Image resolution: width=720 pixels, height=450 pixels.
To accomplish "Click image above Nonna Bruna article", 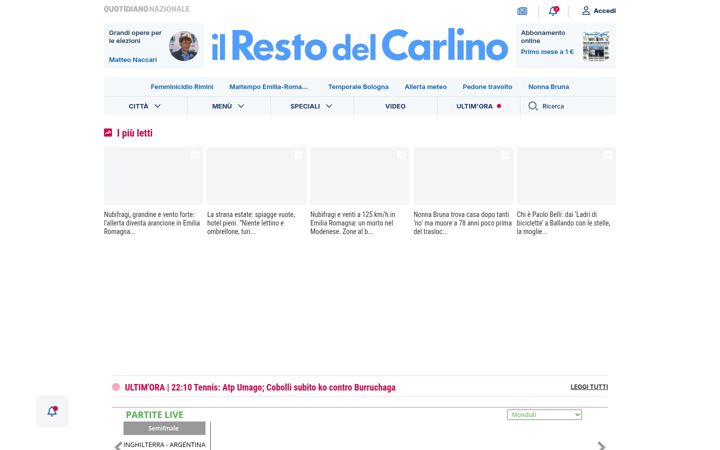I will [463, 176].
